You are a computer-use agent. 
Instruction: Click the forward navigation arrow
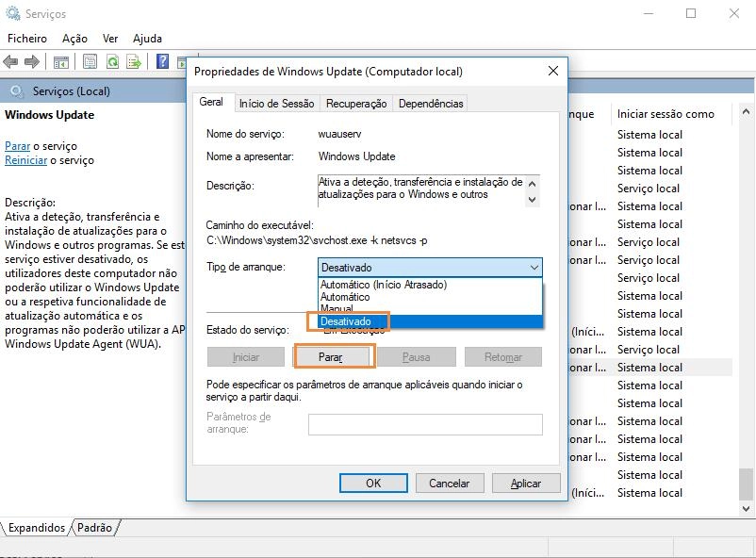pos(31,60)
